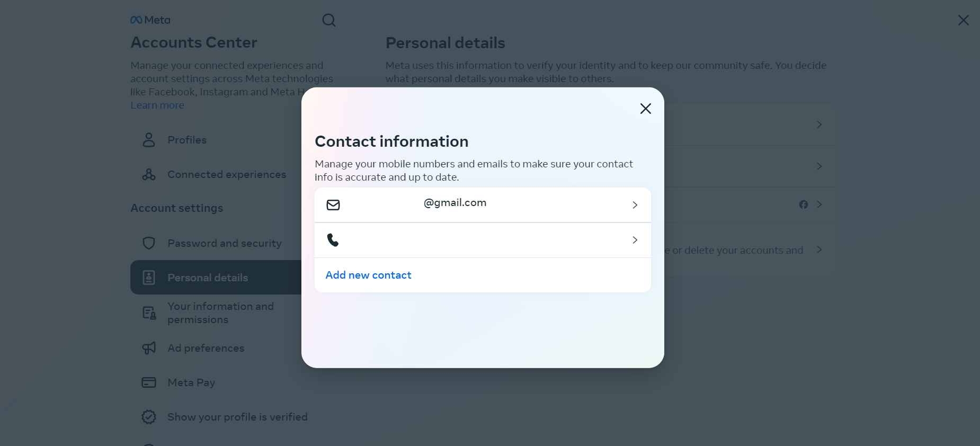Click the verified badge icon
The image size is (980, 446).
pos(149,417)
